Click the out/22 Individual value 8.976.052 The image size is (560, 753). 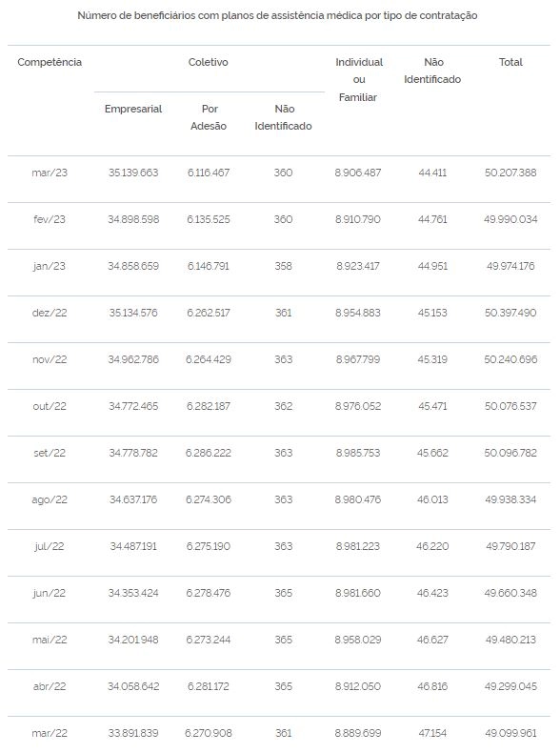tap(358, 406)
